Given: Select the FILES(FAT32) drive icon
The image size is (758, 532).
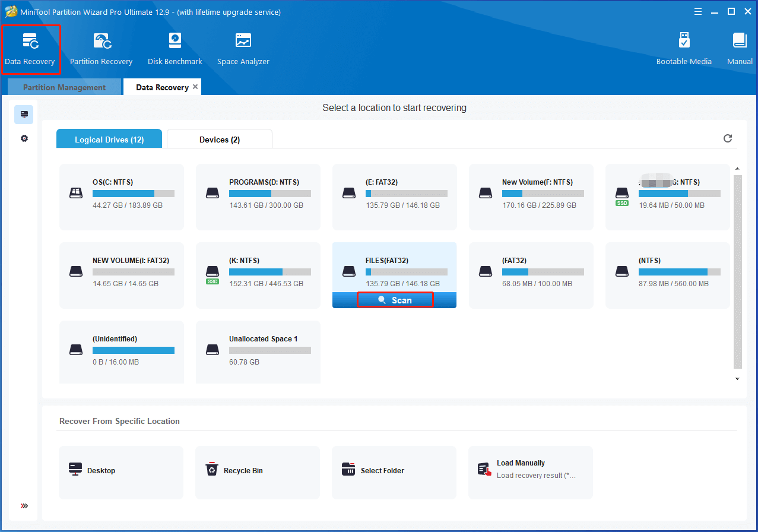Looking at the screenshot, I should coord(349,271).
